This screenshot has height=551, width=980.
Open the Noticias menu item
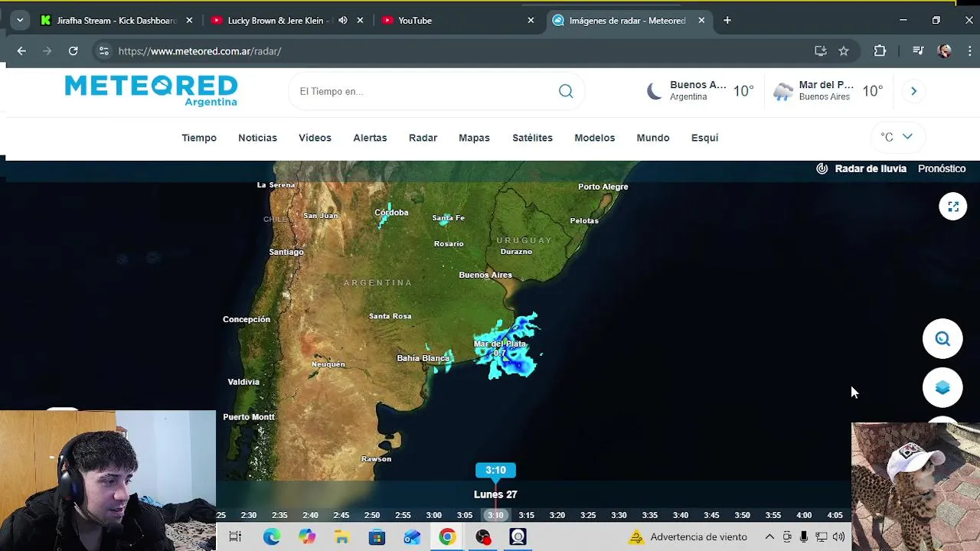pos(257,138)
